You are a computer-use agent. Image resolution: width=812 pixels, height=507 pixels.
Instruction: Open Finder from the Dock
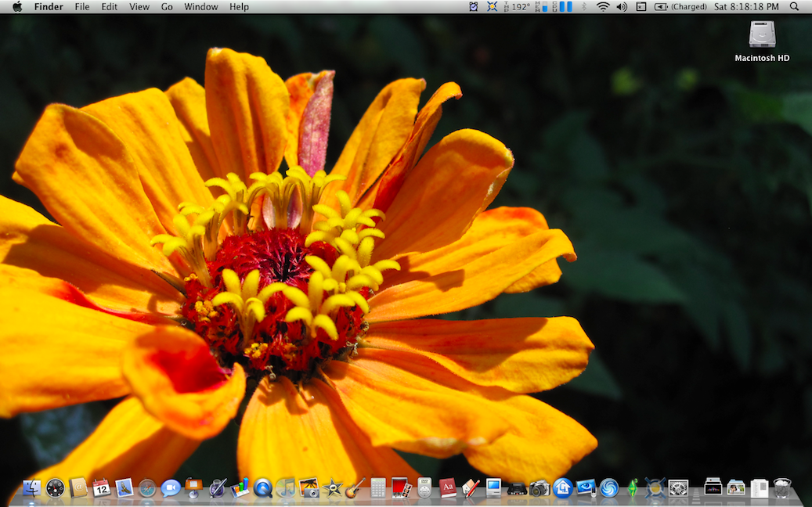coord(32,488)
